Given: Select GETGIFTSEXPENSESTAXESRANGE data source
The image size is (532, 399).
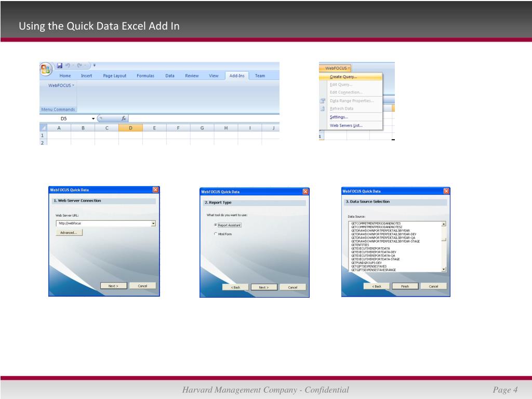Looking at the screenshot, I should pos(374,270).
